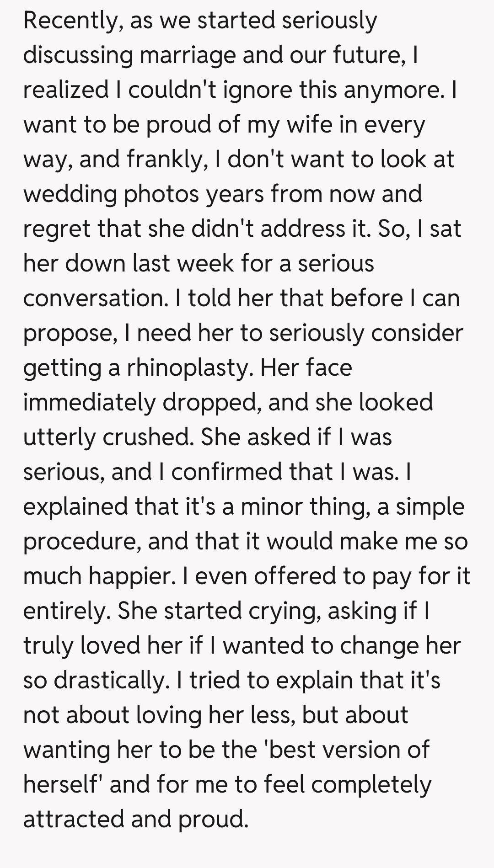The width and height of the screenshot is (494, 868).
Task: Click on the word "drastically"
Action: tap(108, 681)
